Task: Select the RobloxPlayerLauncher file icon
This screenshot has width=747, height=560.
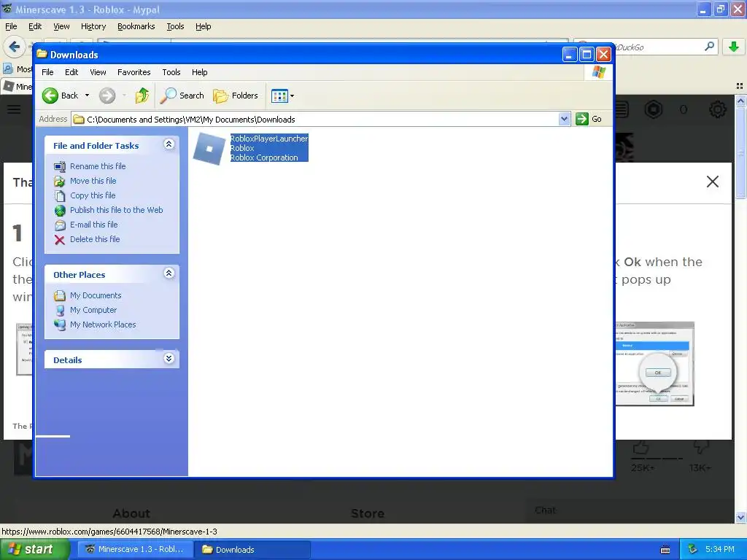Action: [209, 149]
